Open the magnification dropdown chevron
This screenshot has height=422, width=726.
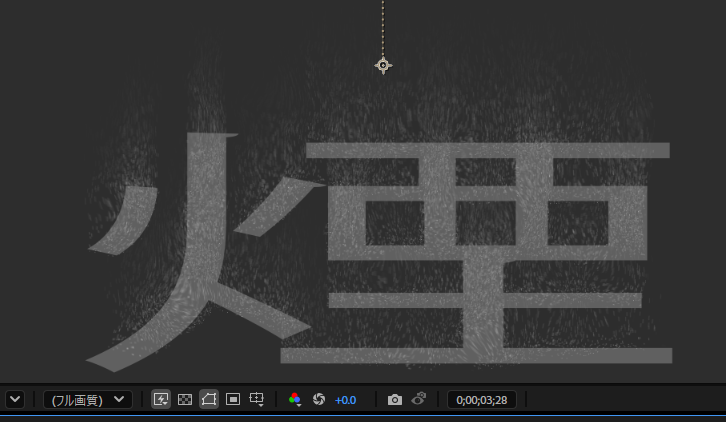point(15,399)
